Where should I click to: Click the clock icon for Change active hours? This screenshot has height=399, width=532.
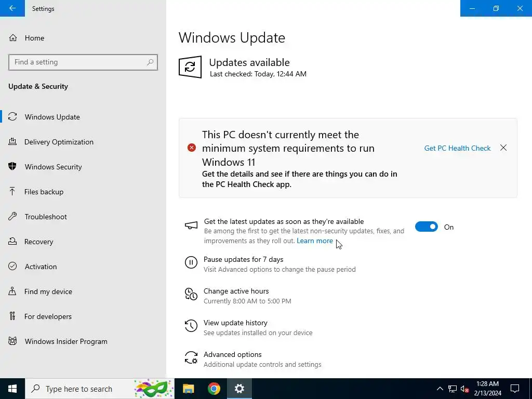point(191,294)
